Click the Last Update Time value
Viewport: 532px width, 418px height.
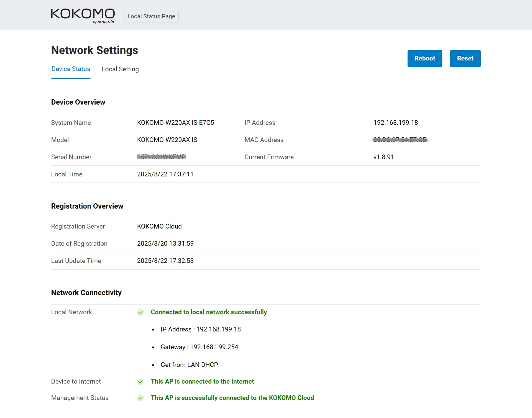[165, 261]
